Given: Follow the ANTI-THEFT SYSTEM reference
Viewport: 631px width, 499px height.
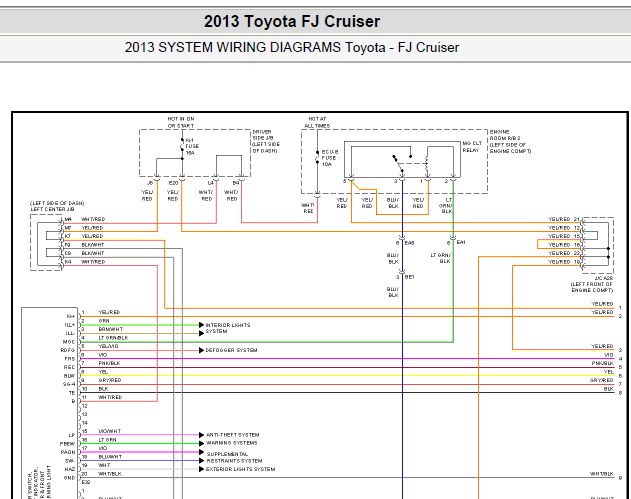Looking at the screenshot, I should click(x=233, y=435).
